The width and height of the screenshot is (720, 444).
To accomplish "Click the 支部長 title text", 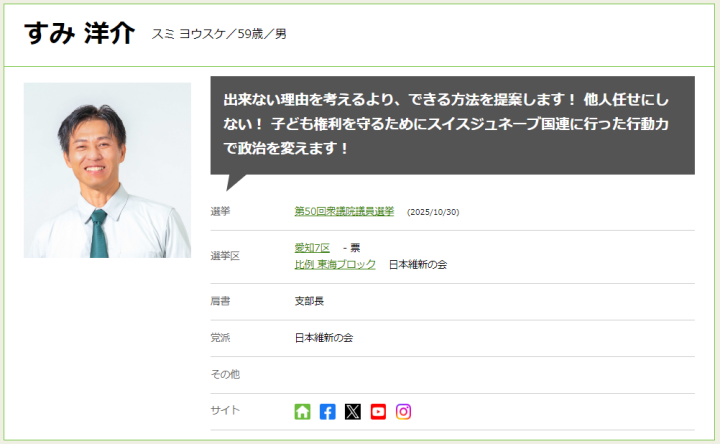I will coord(309,301).
